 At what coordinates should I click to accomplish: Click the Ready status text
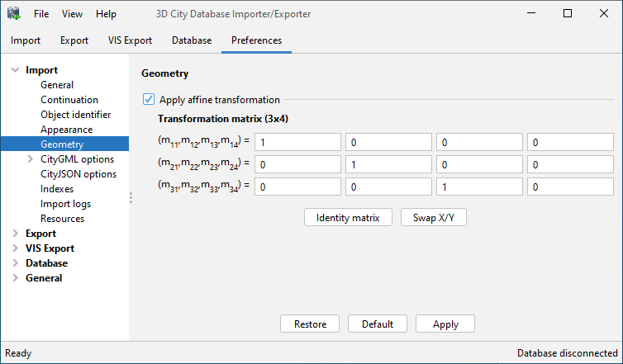18,353
